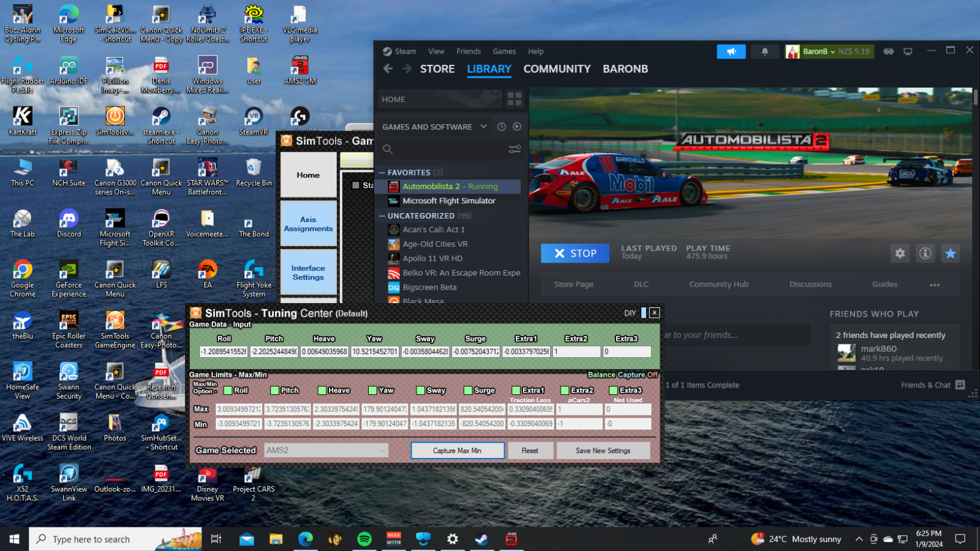This screenshot has width=980, height=551.
Task: Show ready-to-play games filter icon
Action: coord(517,127)
